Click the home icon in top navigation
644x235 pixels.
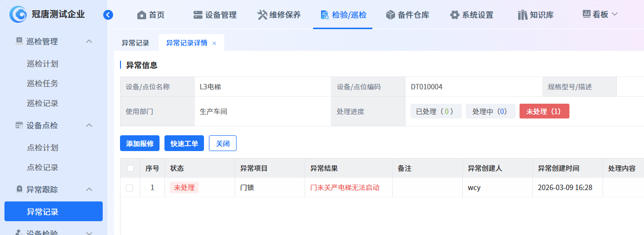point(142,15)
